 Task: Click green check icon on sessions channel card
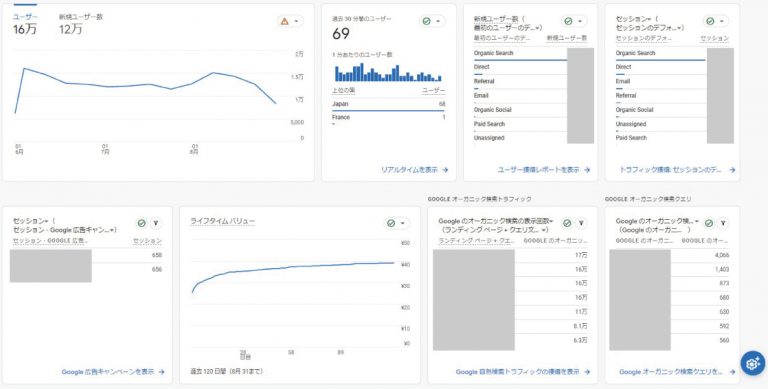coord(710,21)
